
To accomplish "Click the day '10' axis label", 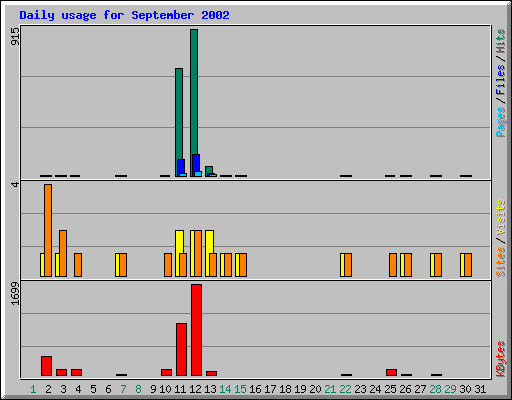I will [x=165, y=389].
